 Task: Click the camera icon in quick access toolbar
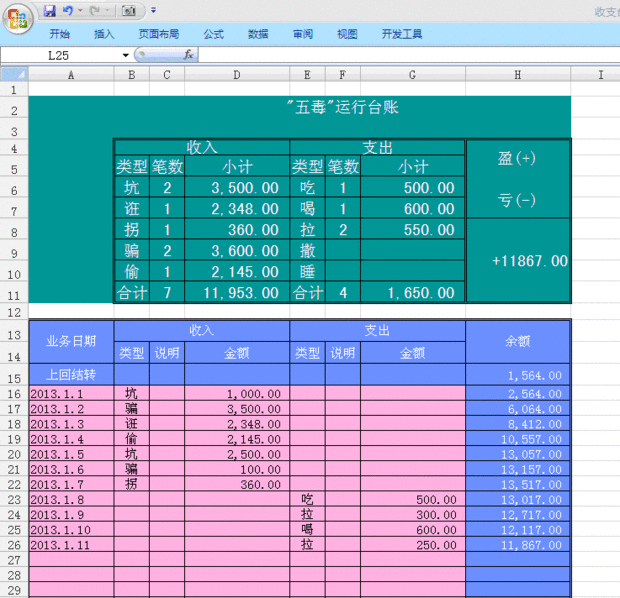[128, 10]
